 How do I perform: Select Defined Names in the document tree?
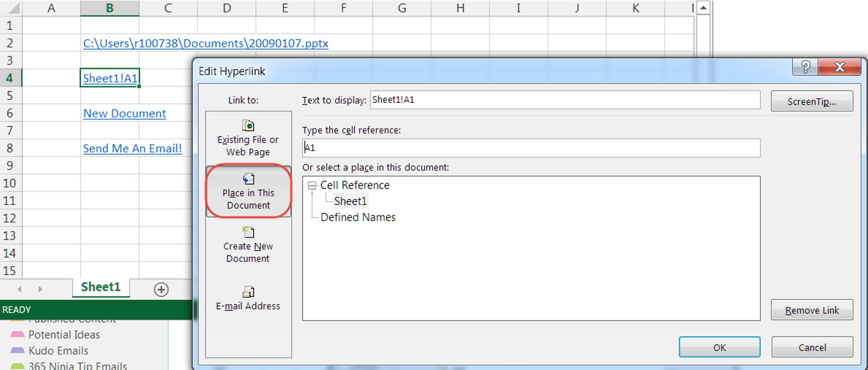357,217
